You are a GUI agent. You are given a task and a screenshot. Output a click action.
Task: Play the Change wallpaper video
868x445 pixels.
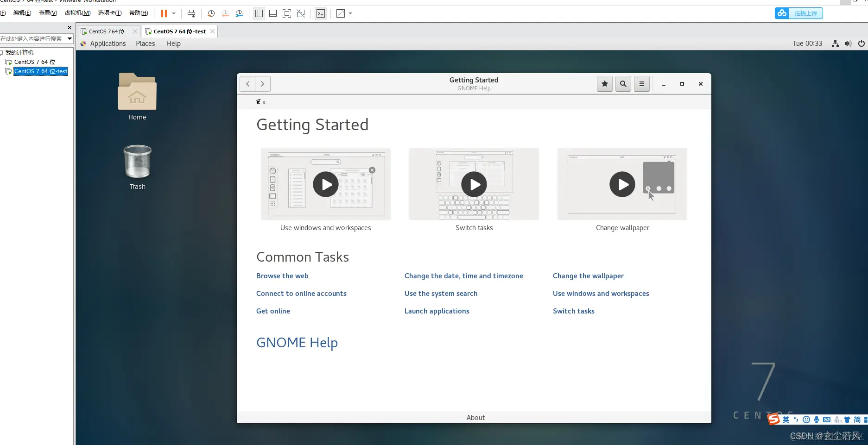coord(622,184)
